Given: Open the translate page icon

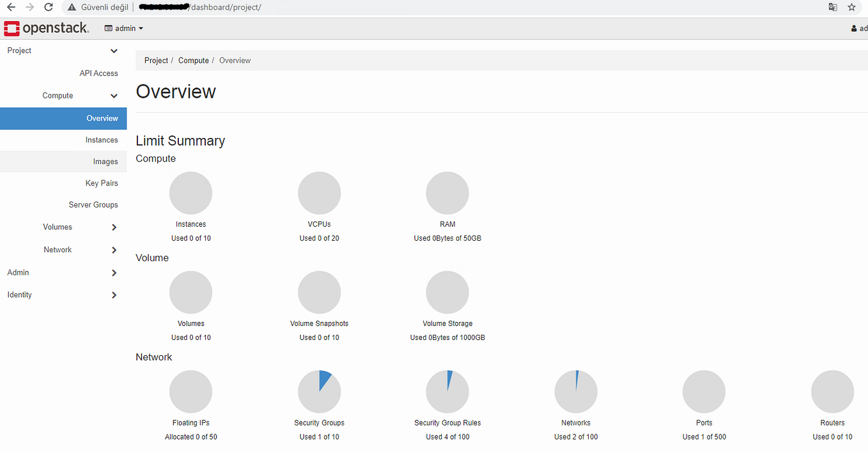Looking at the screenshot, I should [x=833, y=7].
